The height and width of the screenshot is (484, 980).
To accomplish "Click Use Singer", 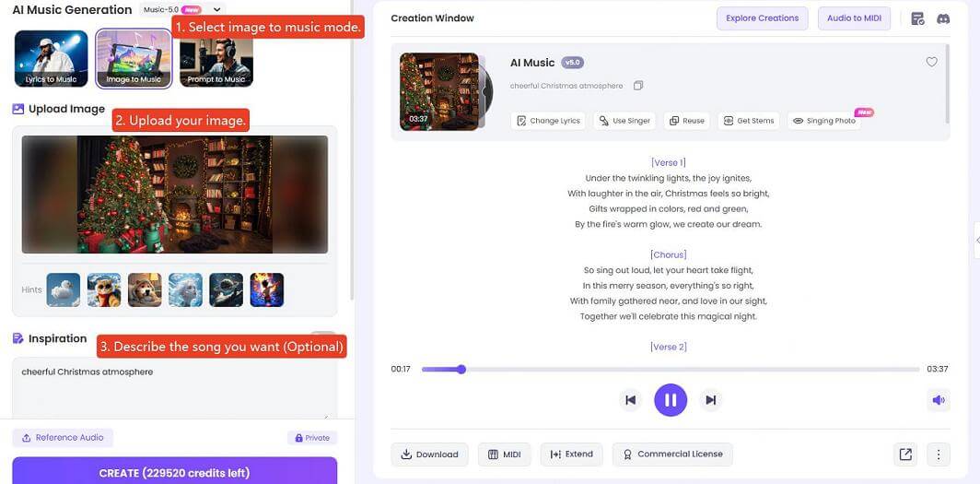I will click(624, 121).
